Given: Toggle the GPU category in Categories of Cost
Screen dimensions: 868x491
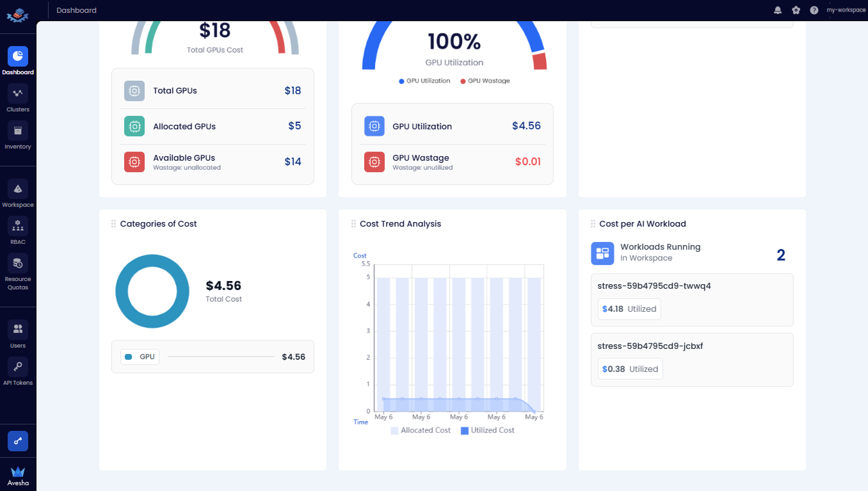Looking at the screenshot, I should (140, 357).
